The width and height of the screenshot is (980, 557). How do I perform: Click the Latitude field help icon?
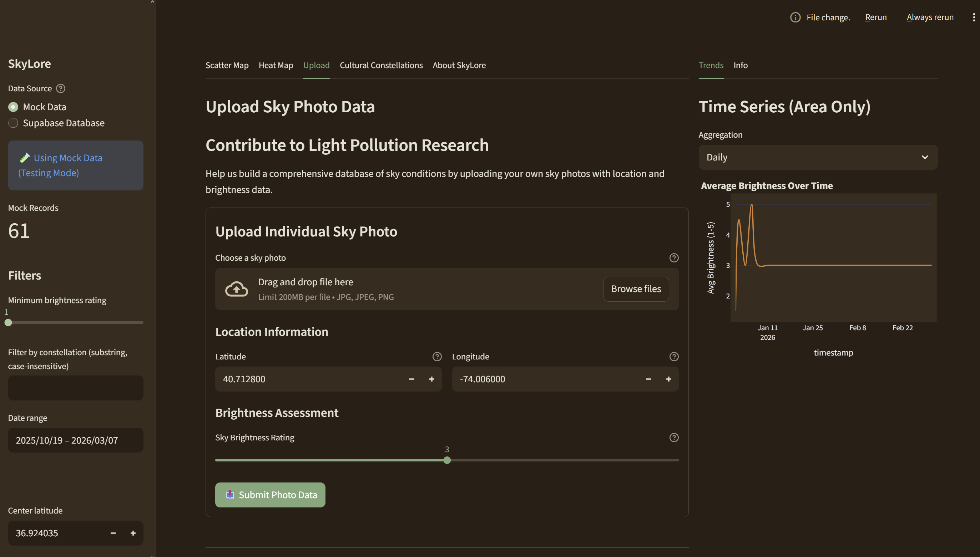coord(437,357)
